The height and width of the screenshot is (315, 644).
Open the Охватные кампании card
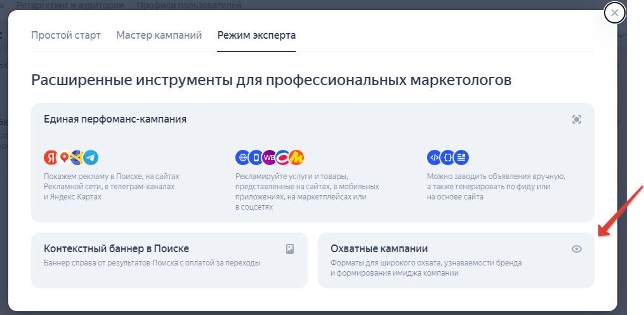pos(456,260)
